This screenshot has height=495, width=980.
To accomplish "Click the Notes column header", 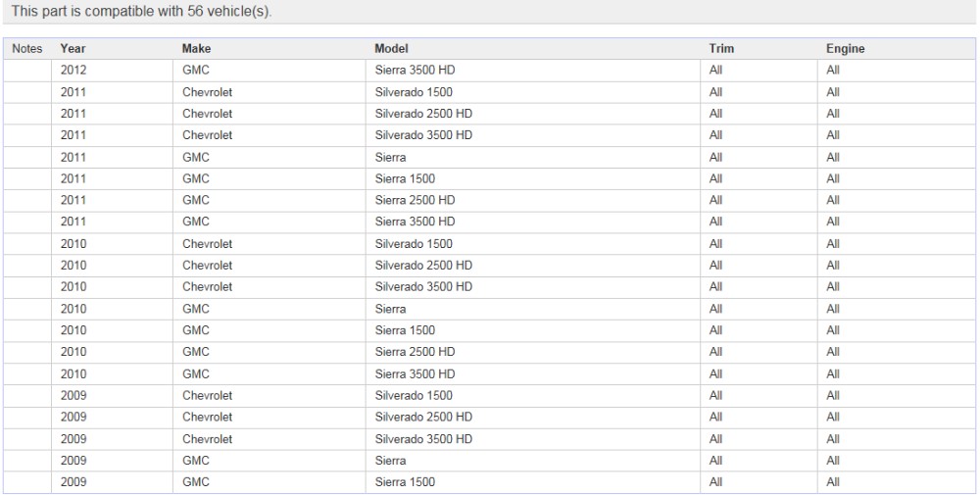I will tap(26, 48).
